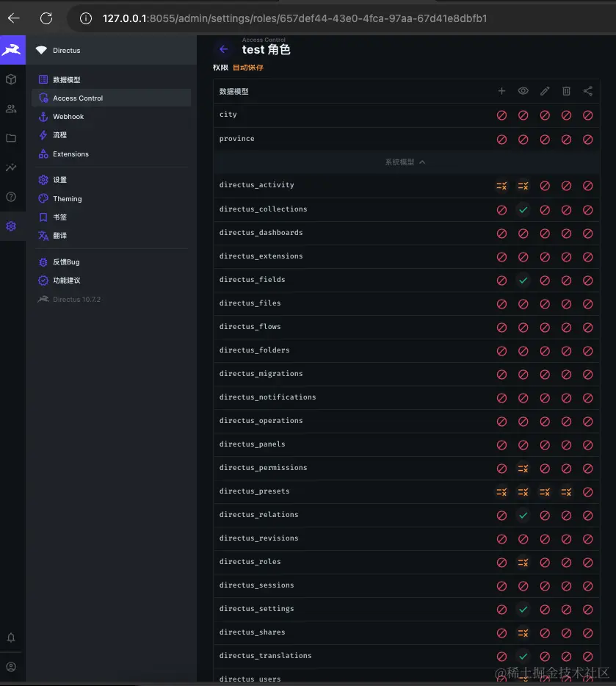Viewport: 616px width, 686px height.
Task: Collapse the 系统模型 system collections section
Action: pos(405,162)
